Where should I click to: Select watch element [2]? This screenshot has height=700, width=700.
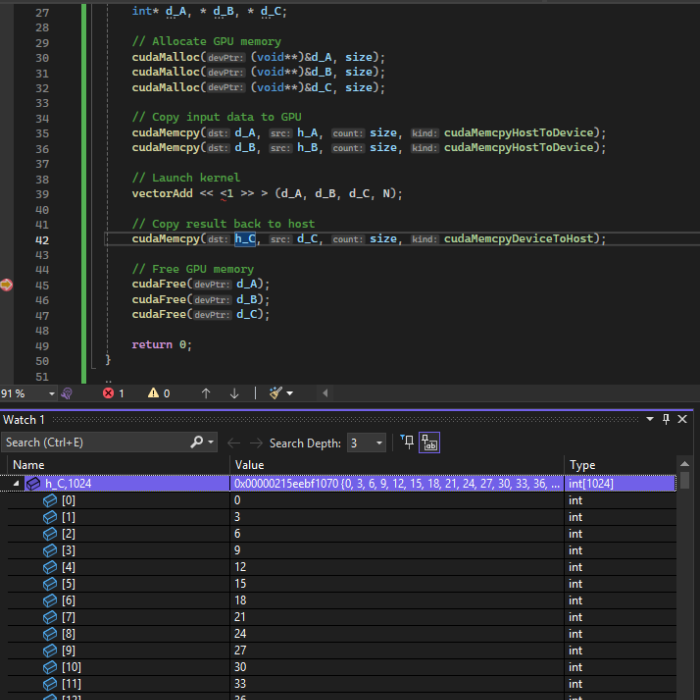(x=68, y=533)
